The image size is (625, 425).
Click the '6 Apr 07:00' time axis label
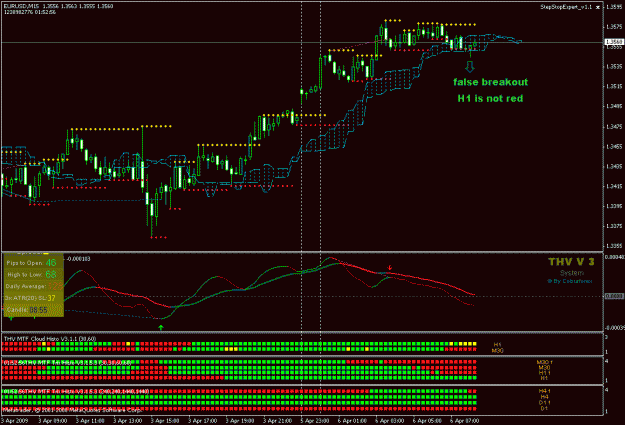pyautogui.click(x=465, y=421)
